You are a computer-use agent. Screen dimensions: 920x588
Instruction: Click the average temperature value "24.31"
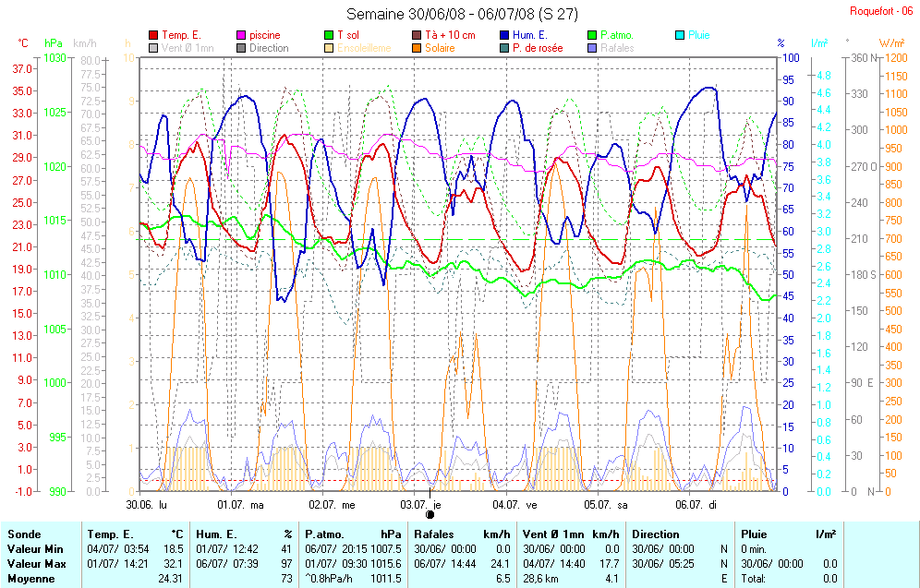(x=170, y=579)
